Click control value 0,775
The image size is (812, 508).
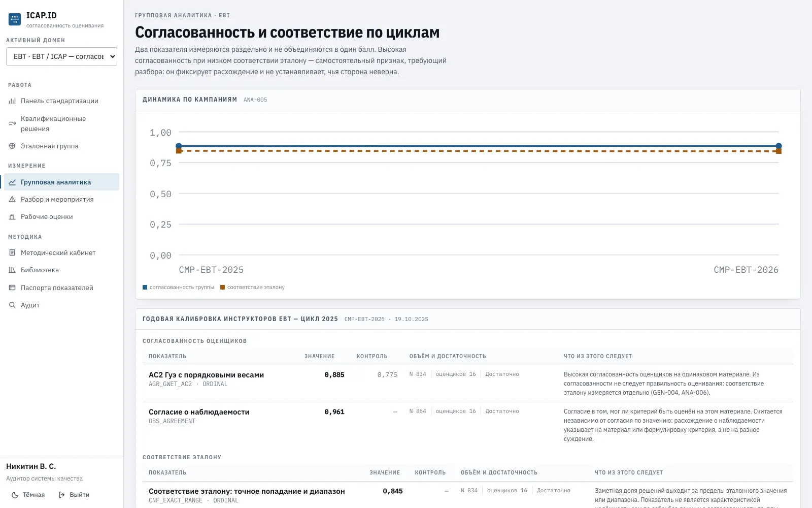pos(387,375)
